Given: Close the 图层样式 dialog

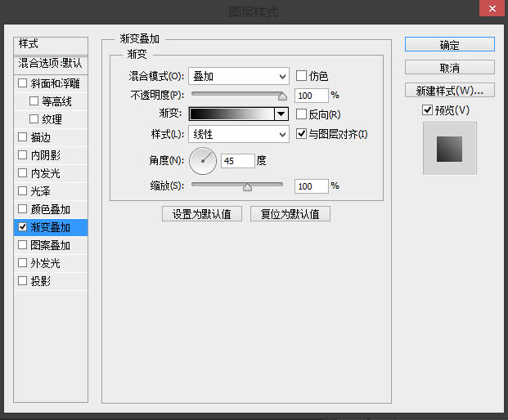Looking at the screenshot, I should (492, 8).
